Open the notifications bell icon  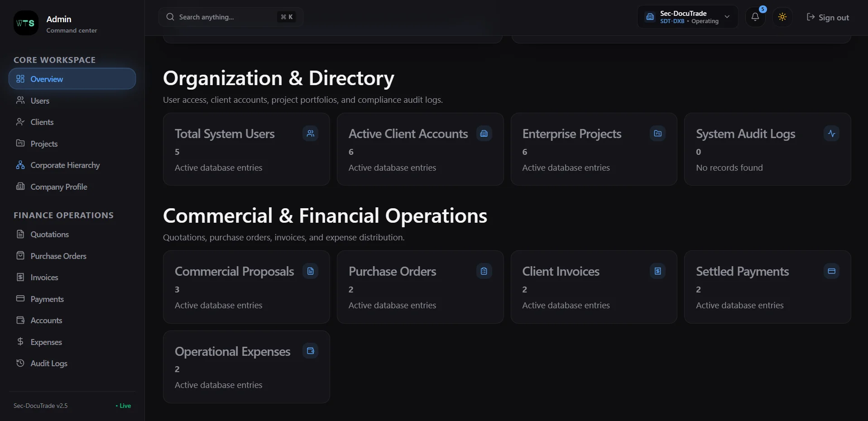(x=755, y=17)
